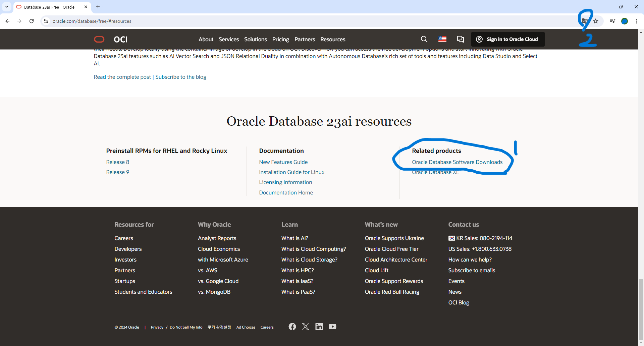Open Oracle Database Software Downloads link
The image size is (644, 346).
click(457, 162)
